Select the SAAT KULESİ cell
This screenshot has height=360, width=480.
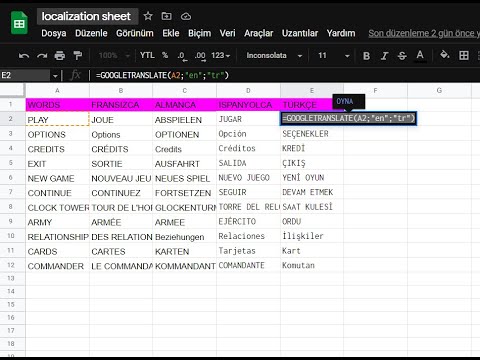[x=312, y=207]
